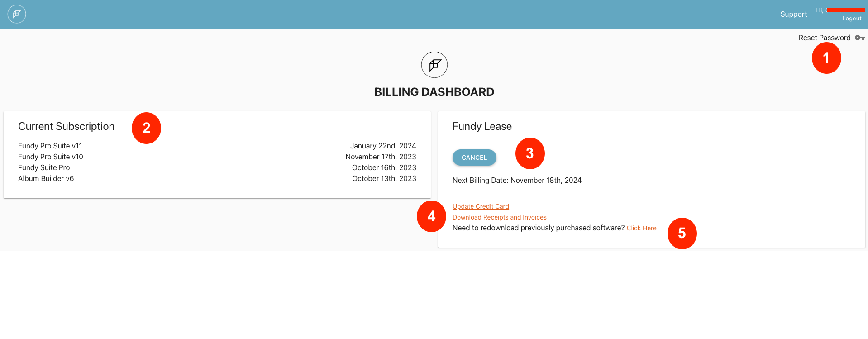
Task: Select the Current Subscription heading
Action: click(66, 126)
